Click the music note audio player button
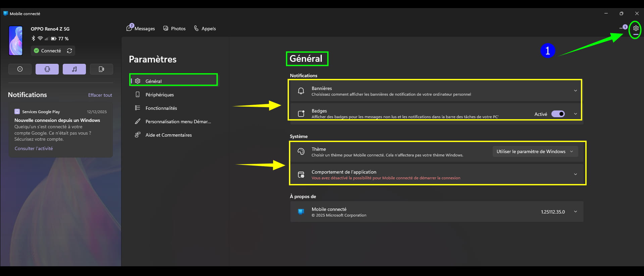This screenshot has width=644, height=276. [x=74, y=69]
